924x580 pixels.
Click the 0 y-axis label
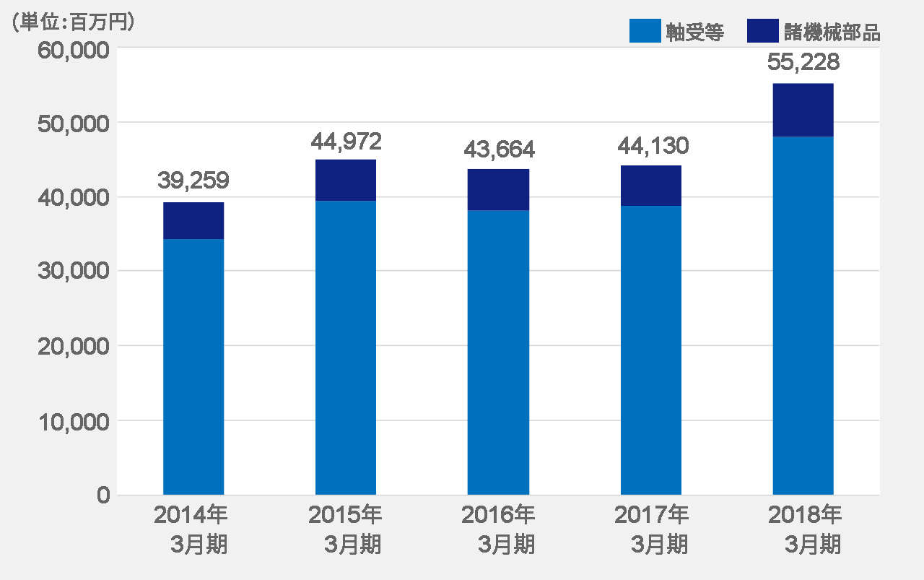pyautogui.click(x=103, y=495)
